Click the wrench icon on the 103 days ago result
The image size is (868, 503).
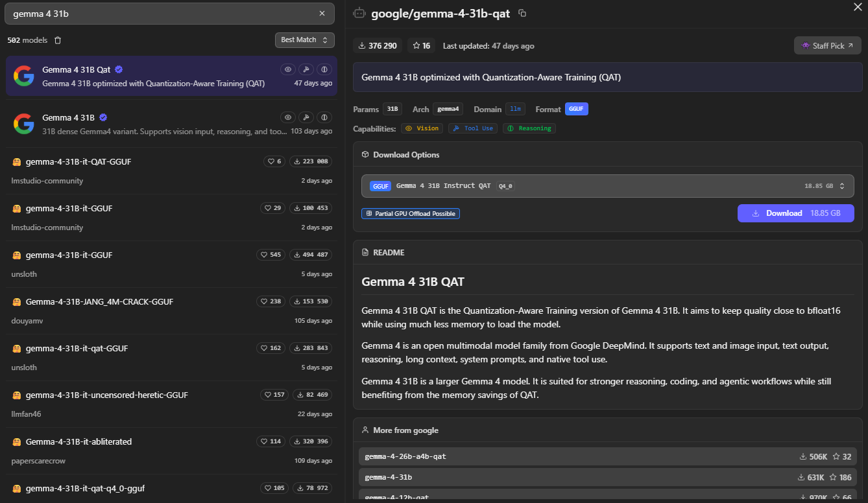pos(306,117)
